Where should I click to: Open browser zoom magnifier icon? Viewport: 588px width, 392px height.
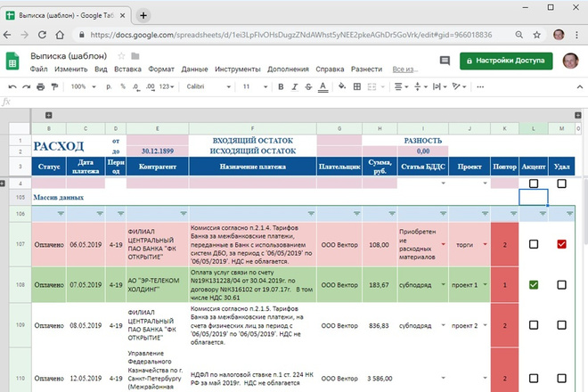click(x=519, y=35)
